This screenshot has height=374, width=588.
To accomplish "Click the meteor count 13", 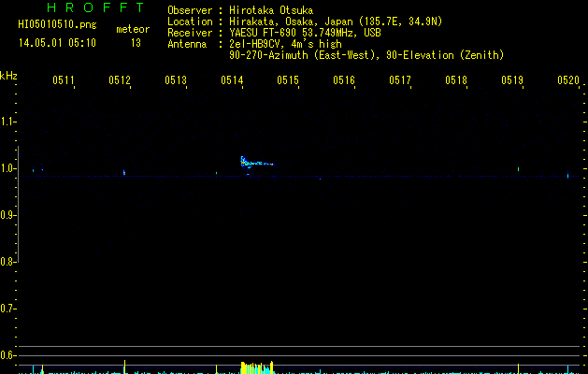I will (x=136, y=43).
